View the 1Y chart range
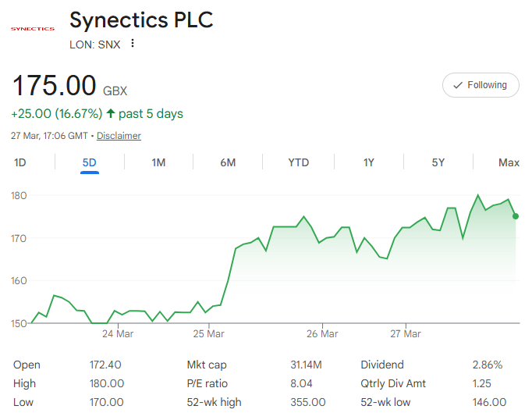The width and height of the screenshot is (532, 420). click(369, 162)
